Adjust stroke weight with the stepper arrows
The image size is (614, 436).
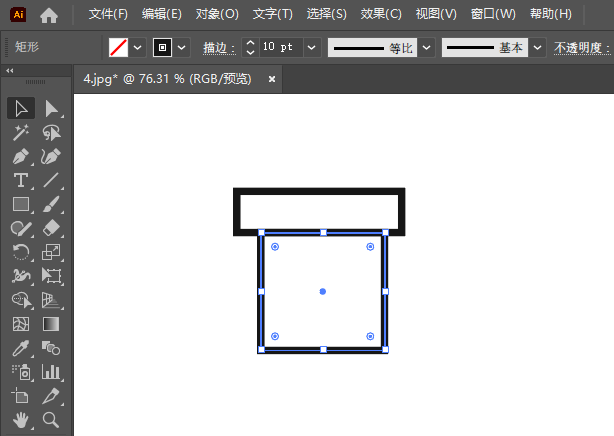(250, 47)
